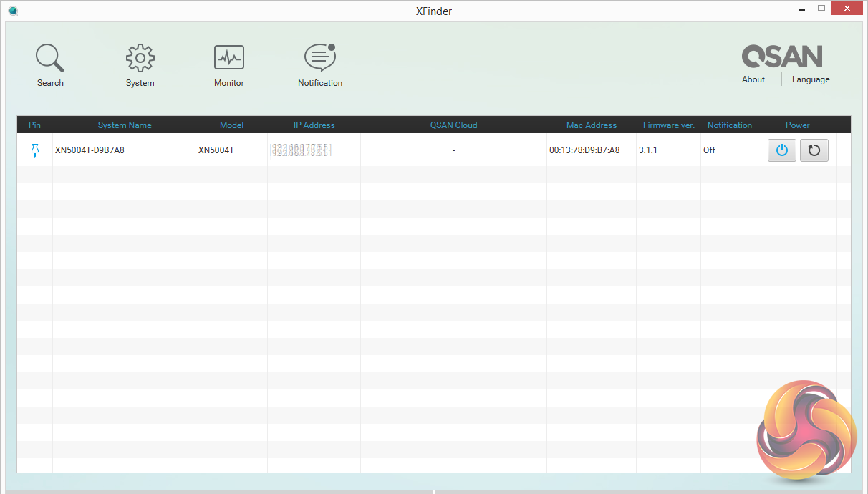
Task: Close the XFinder window
Action: pos(847,9)
